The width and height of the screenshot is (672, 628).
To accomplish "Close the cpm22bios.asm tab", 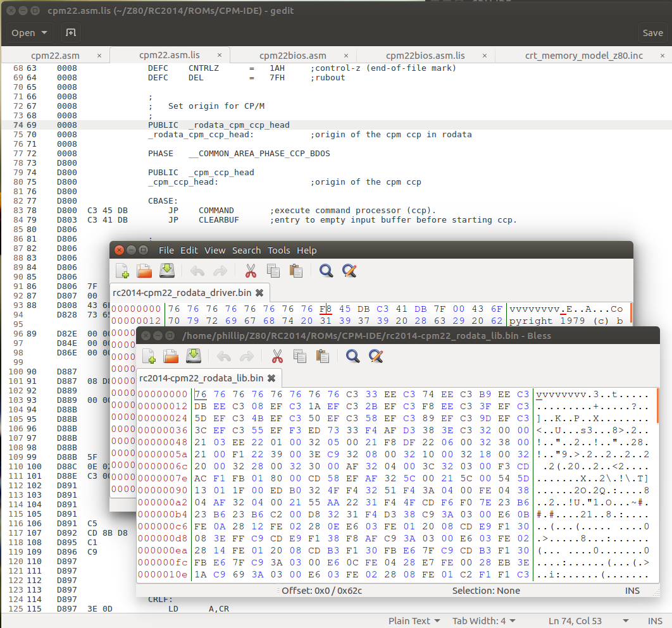I will (346, 56).
